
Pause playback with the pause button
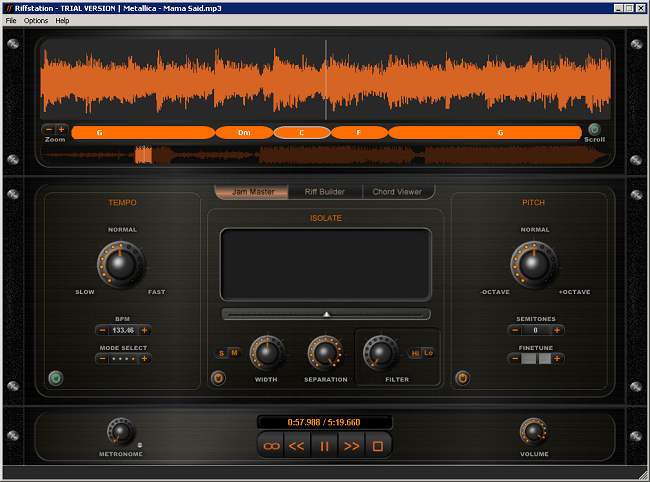(324, 447)
